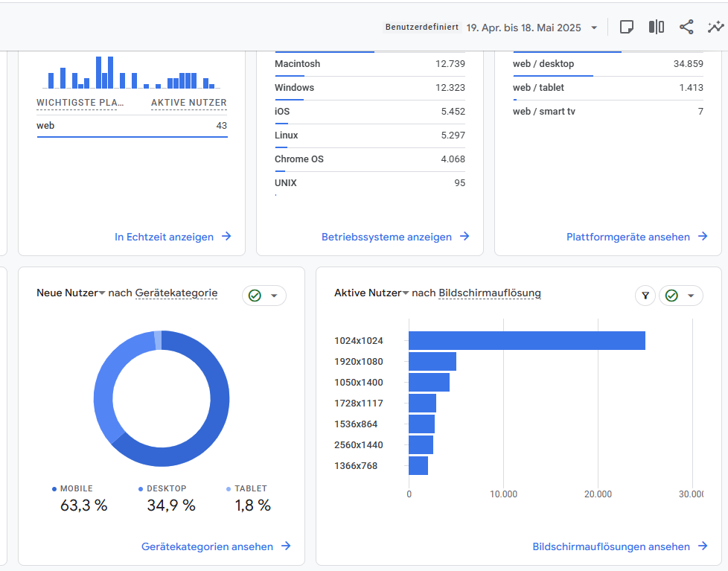Open the Gerätekategorie dimension selector
This screenshot has height=571, width=728.
pyautogui.click(x=176, y=293)
